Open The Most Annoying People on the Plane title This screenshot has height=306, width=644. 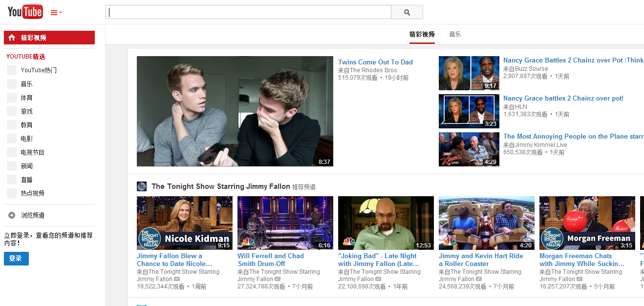coord(574,136)
